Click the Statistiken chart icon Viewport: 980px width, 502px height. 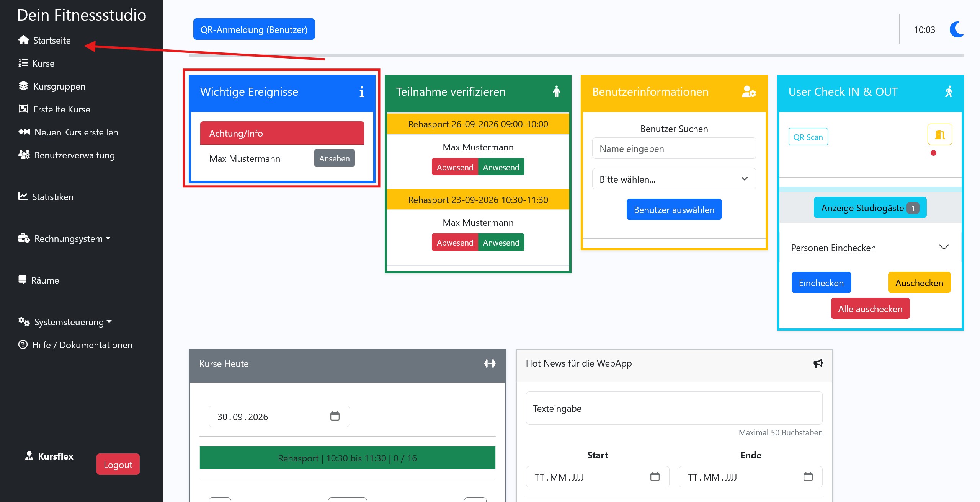(23, 196)
